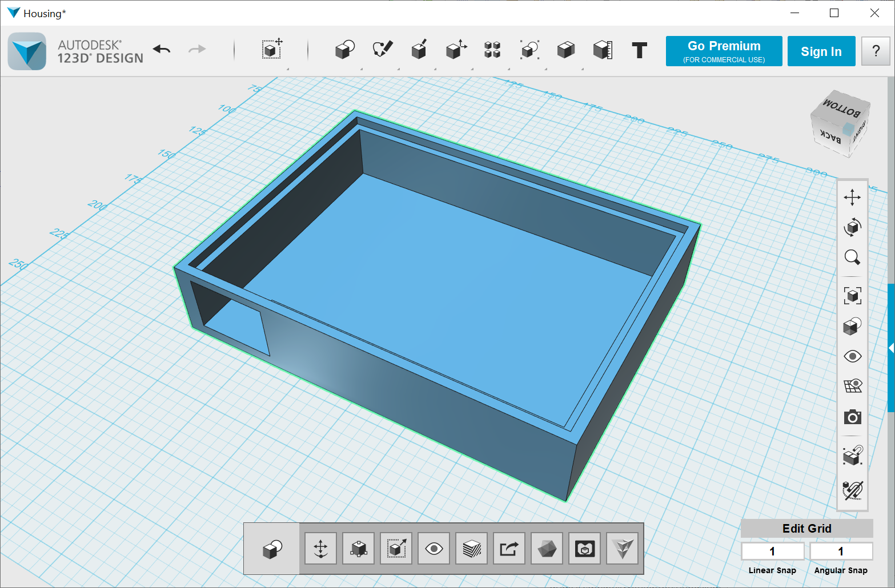
Task: Toggle the snap magnet icon
Action: 852,455
